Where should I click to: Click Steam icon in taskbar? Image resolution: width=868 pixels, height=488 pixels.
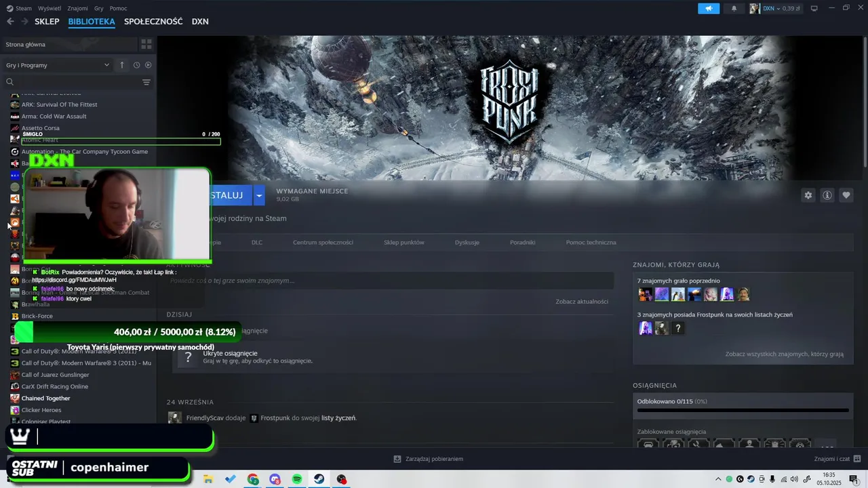pyautogui.click(x=319, y=479)
